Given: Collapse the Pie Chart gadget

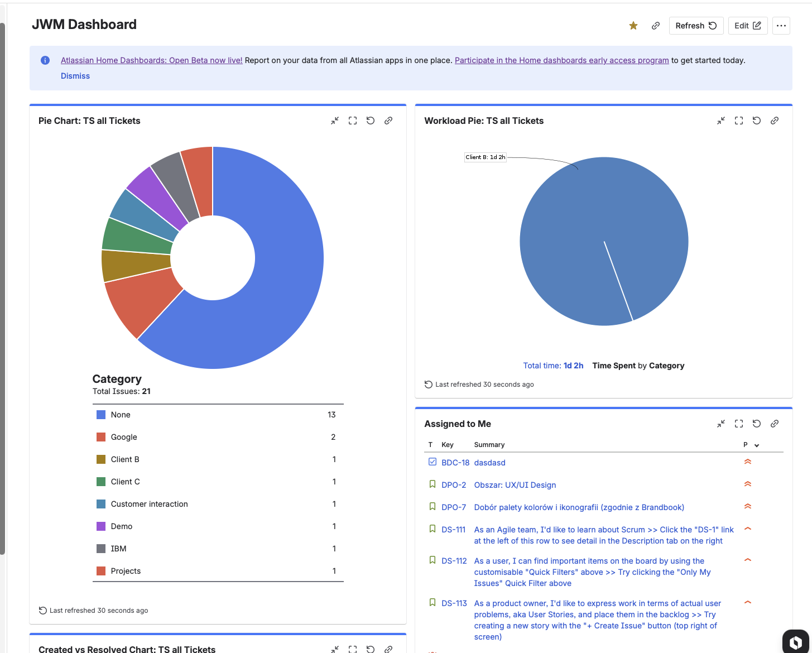Looking at the screenshot, I should click(x=335, y=121).
